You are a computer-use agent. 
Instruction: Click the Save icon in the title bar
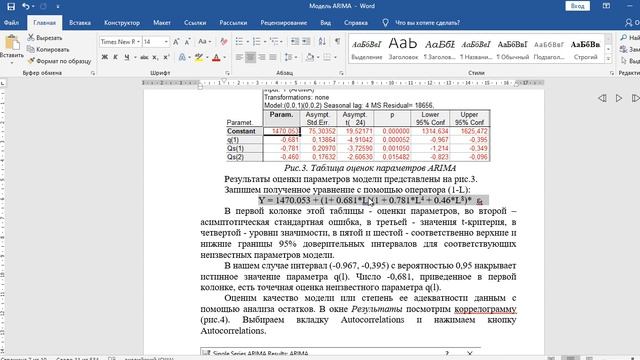[11, 6]
